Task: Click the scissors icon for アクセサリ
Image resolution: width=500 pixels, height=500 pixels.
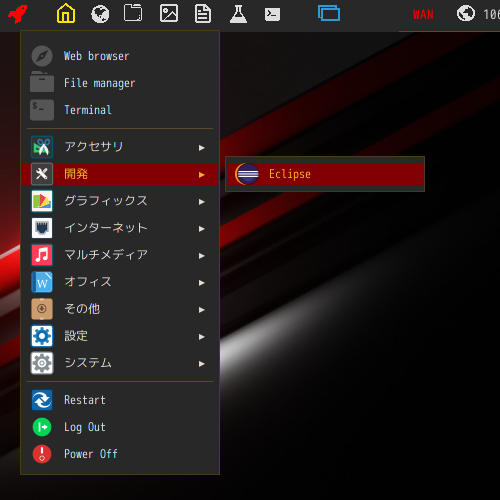Action: [42, 147]
